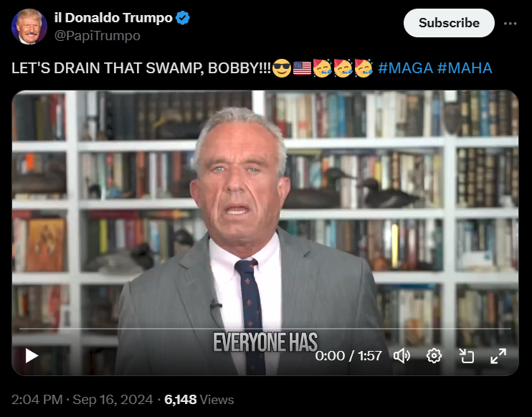Open the post timestamp 2:04 PM Sep 16, 2024
532x417 pixels.
pyautogui.click(x=82, y=400)
